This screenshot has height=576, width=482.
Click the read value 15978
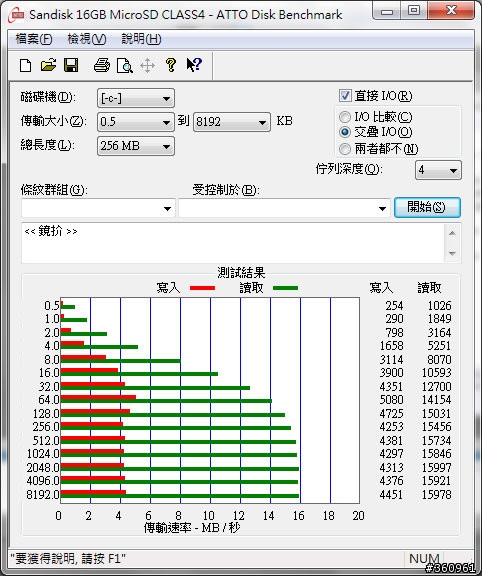(x=436, y=494)
